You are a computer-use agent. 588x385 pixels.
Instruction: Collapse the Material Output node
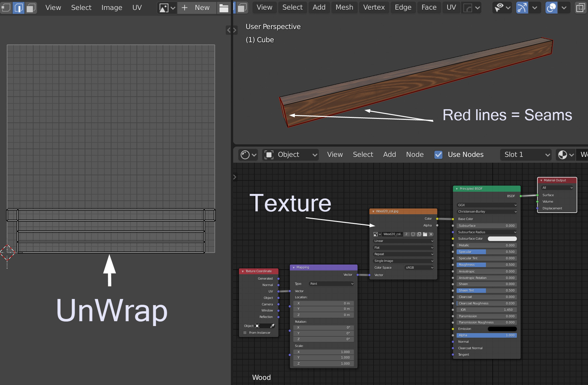[541, 180]
